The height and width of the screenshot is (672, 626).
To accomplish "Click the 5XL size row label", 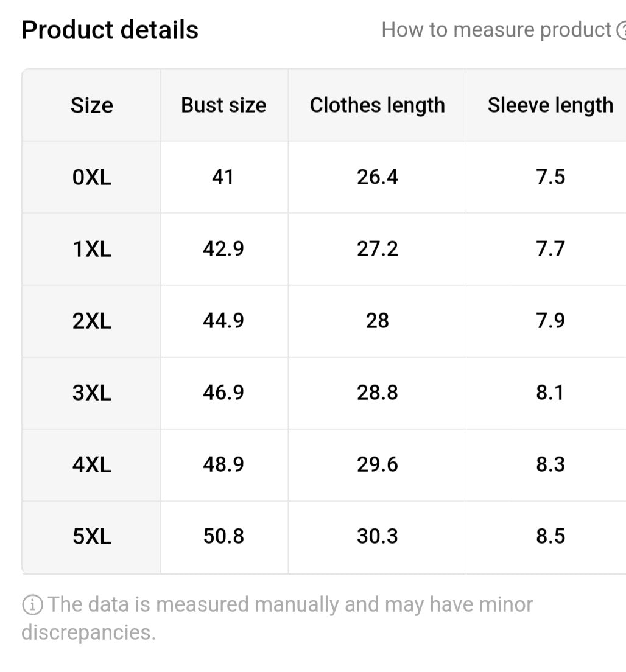I will tap(92, 536).
